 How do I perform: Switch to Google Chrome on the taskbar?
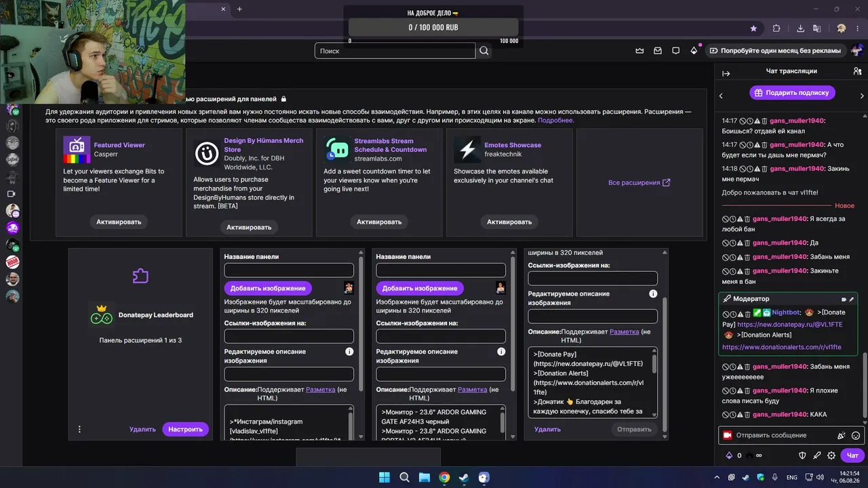coord(444,477)
